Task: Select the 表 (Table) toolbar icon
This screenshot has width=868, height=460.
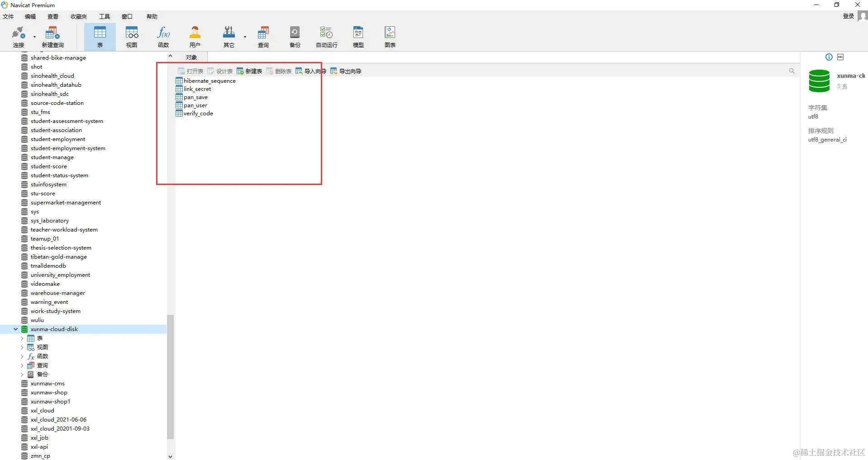Action: [100, 37]
